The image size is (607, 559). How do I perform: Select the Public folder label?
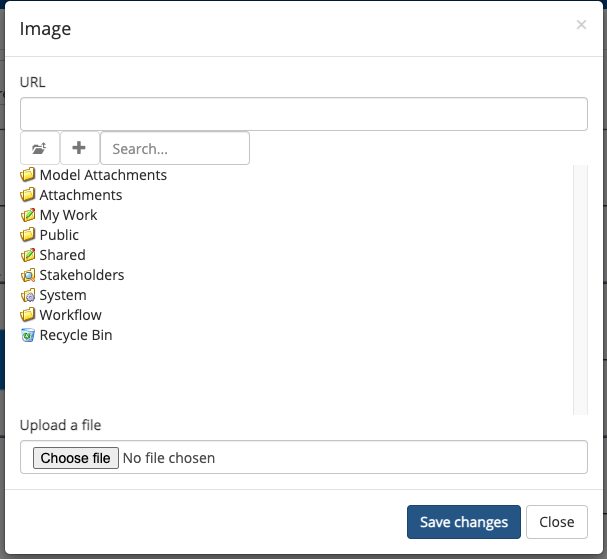click(x=59, y=235)
